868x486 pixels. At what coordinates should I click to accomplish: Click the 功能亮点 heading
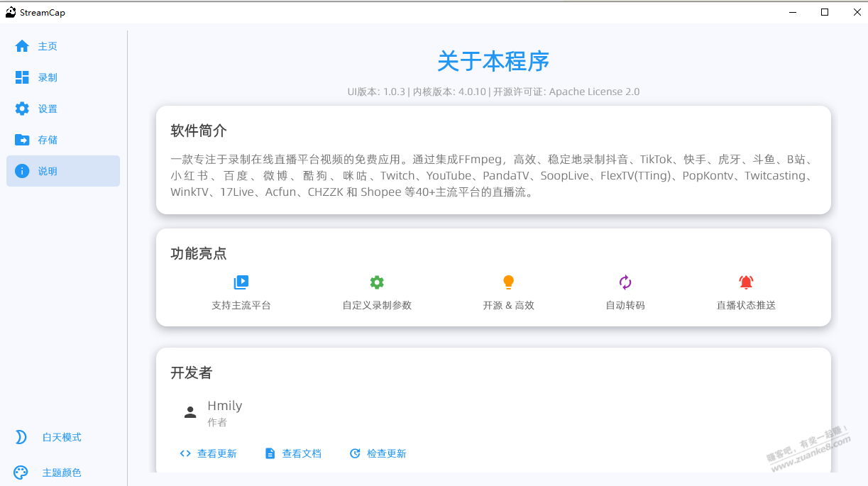pyautogui.click(x=199, y=253)
